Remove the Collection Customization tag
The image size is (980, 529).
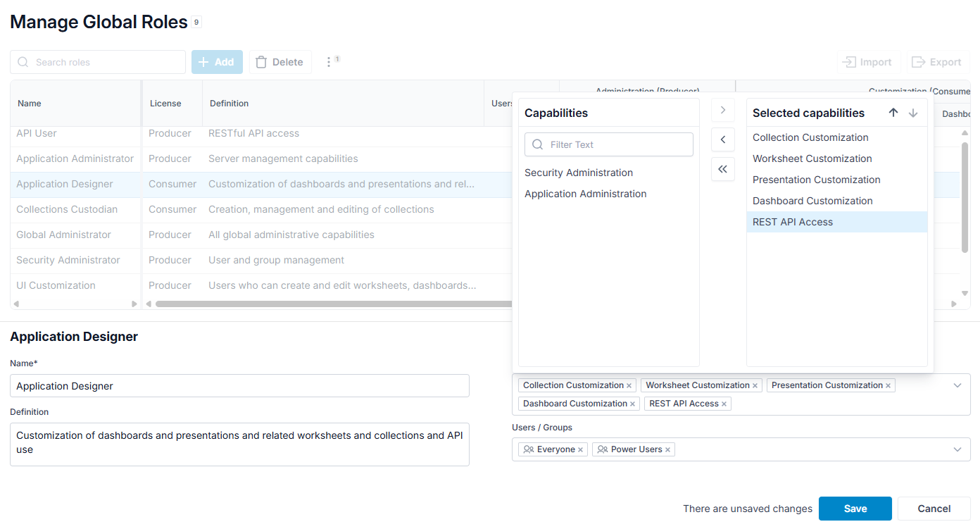629,386
